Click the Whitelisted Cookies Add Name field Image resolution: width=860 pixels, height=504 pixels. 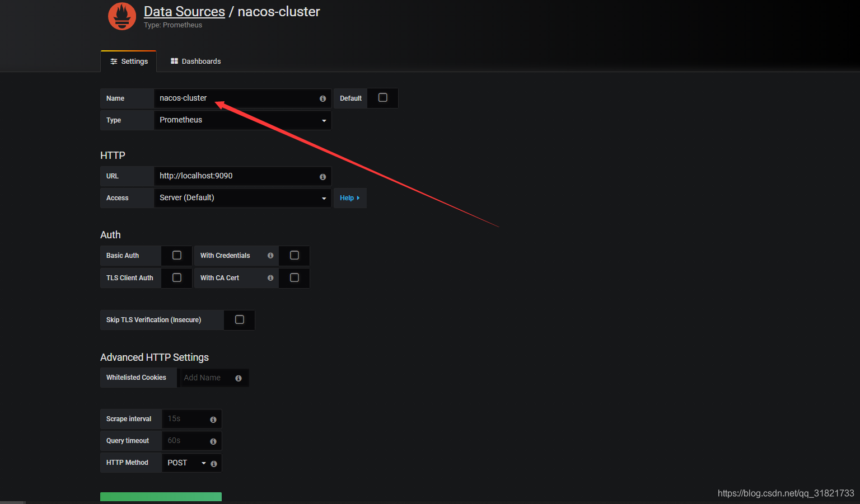point(213,378)
